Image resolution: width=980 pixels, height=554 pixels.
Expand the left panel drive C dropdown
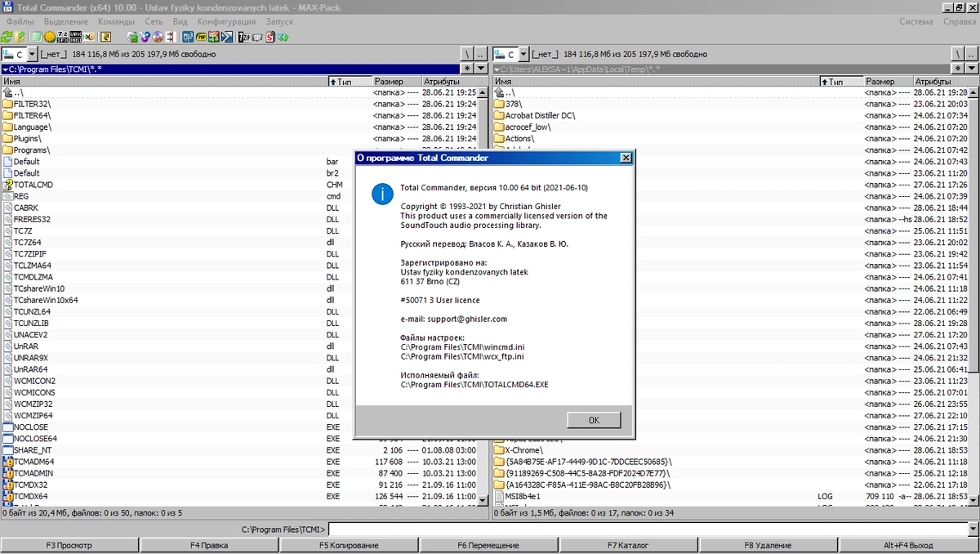33,54
